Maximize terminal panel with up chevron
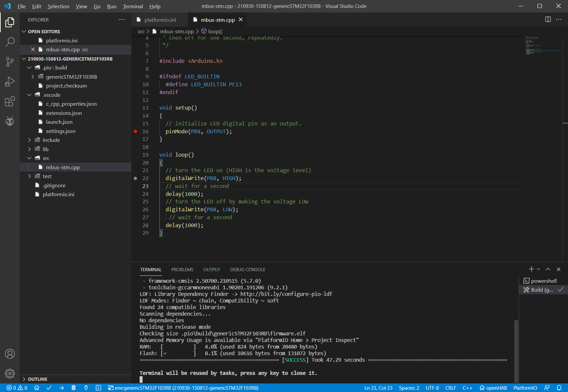This screenshot has width=568, height=392. coord(548,269)
